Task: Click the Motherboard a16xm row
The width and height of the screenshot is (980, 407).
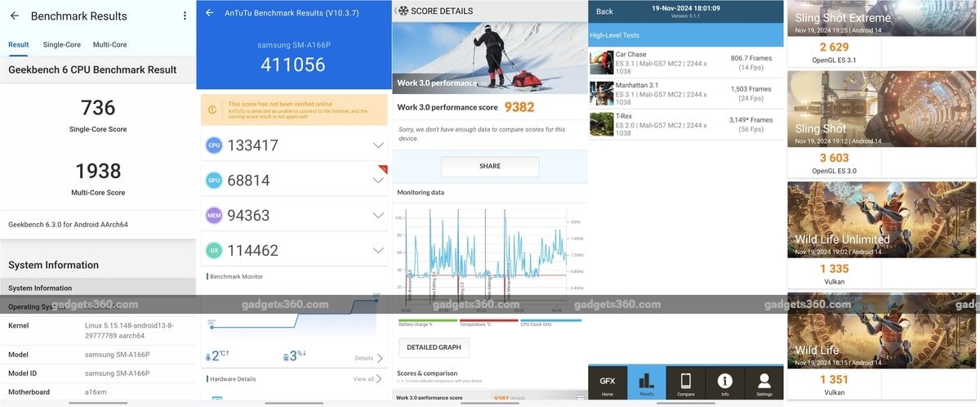Action: [98, 392]
